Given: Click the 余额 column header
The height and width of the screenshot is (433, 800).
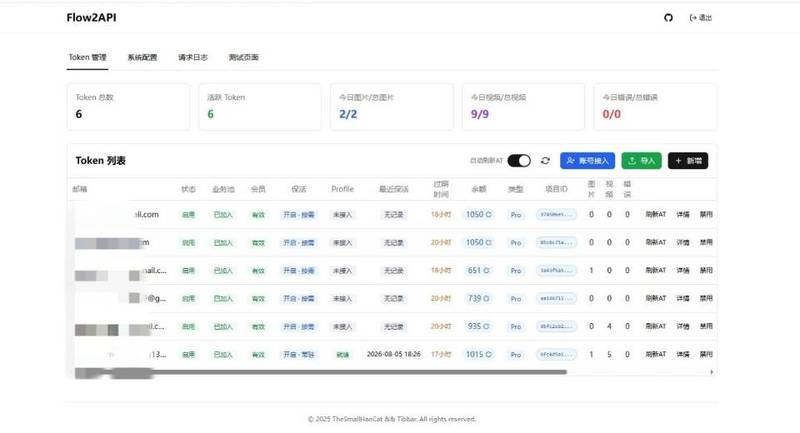Looking at the screenshot, I should pos(479,189).
